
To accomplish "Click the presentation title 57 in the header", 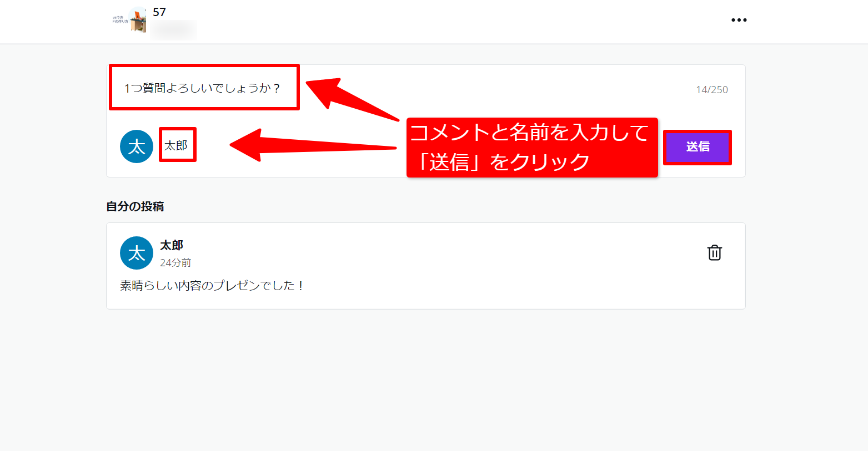I will [x=159, y=12].
